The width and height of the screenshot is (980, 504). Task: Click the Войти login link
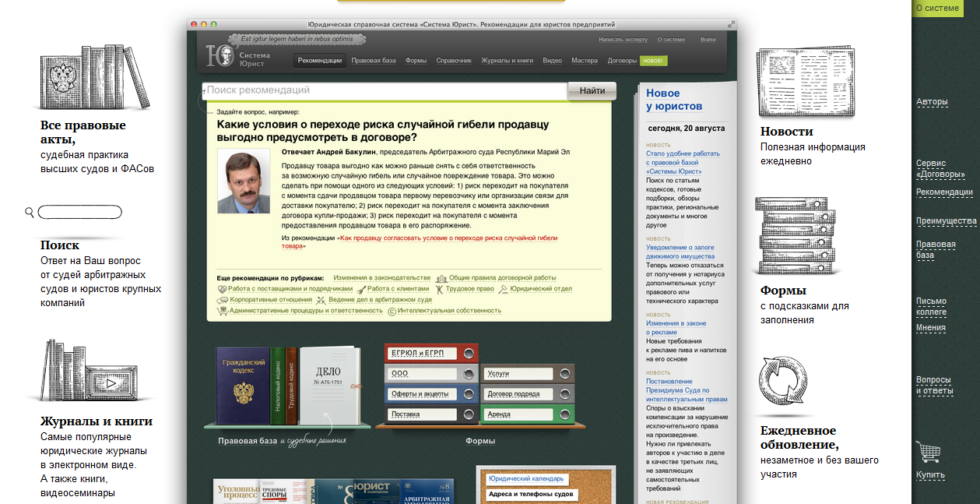708,39
